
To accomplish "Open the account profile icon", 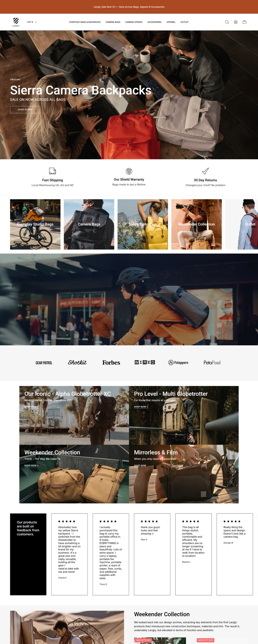I will [x=236, y=22].
